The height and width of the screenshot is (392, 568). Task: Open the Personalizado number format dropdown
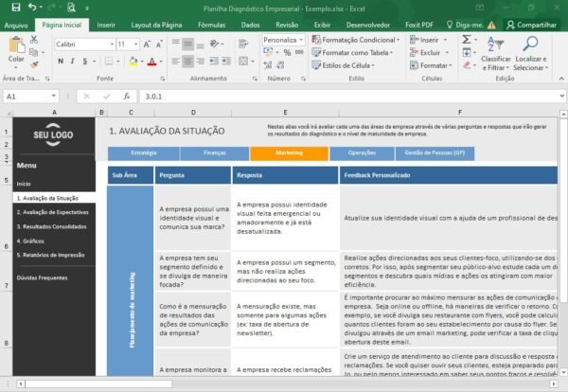301,40
